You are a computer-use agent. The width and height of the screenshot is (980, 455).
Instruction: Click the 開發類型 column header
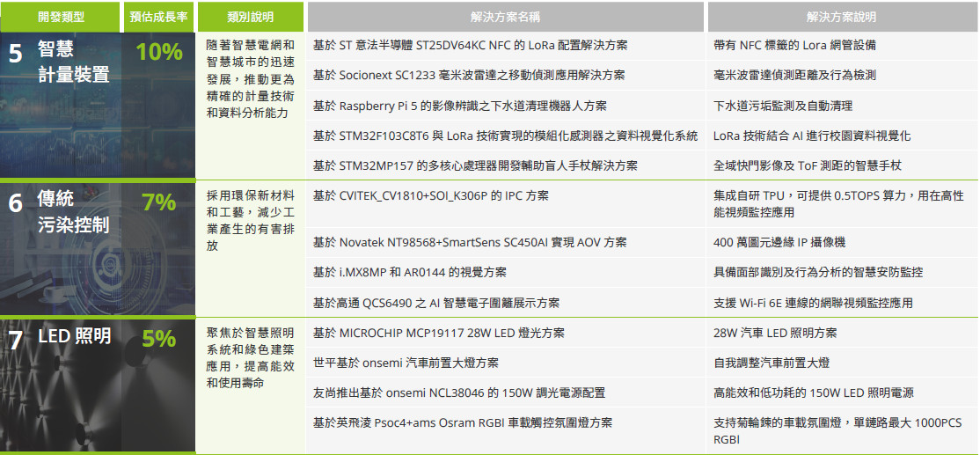[61, 17]
